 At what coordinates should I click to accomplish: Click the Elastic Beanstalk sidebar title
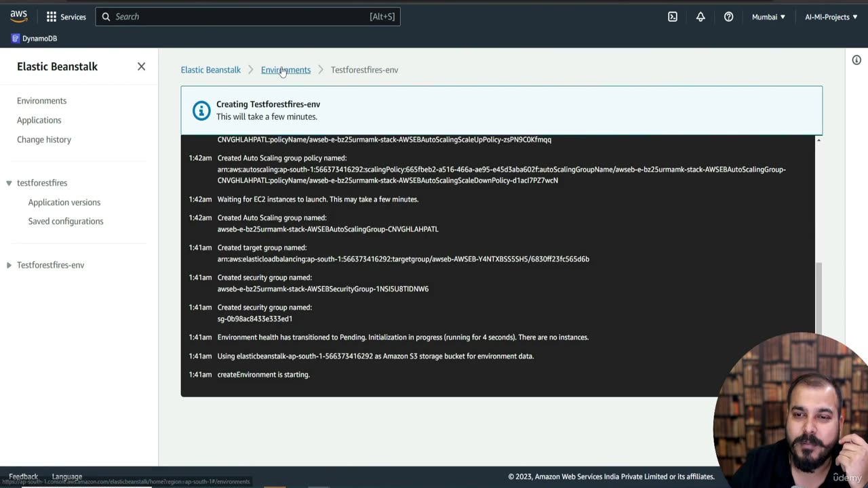click(57, 66)
